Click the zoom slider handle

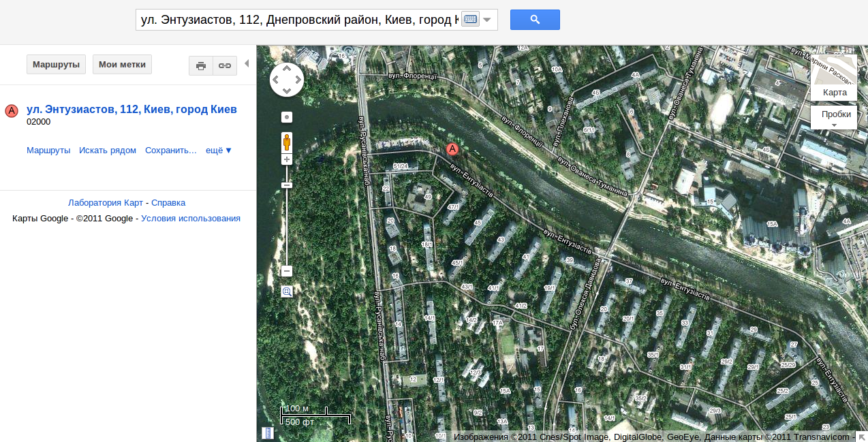point(287,185)
